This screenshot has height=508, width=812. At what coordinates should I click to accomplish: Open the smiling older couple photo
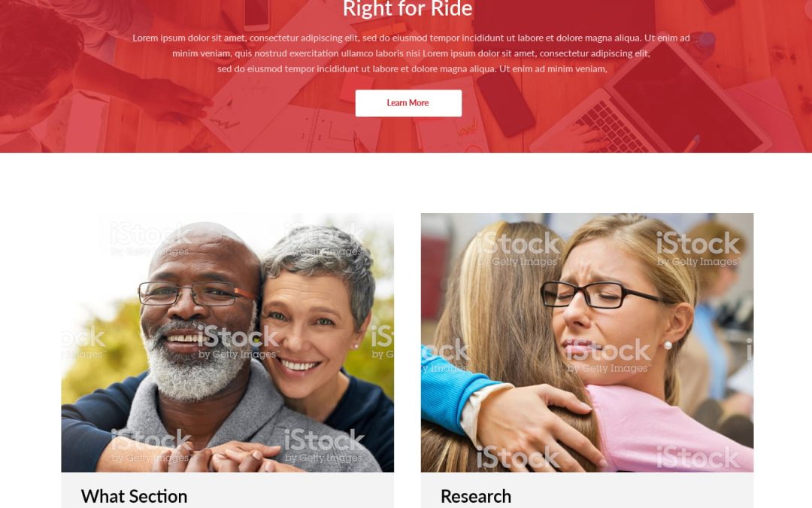coord(227,342)
